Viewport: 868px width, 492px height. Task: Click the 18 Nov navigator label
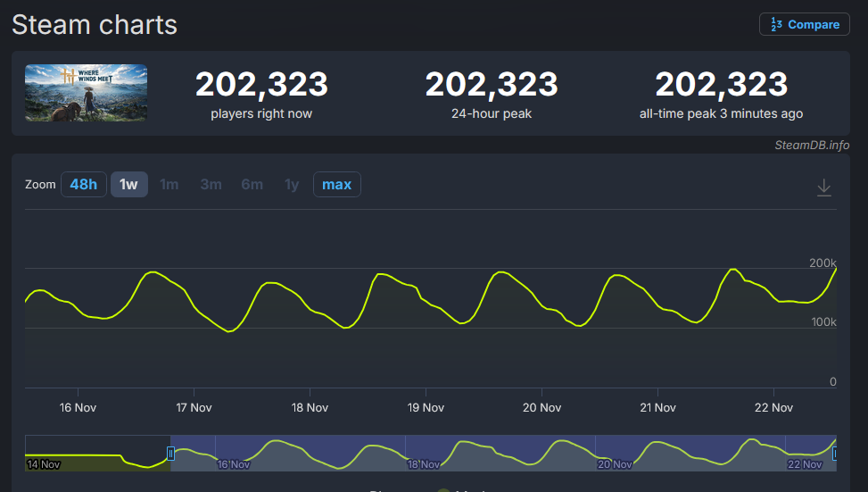point(424,464)
